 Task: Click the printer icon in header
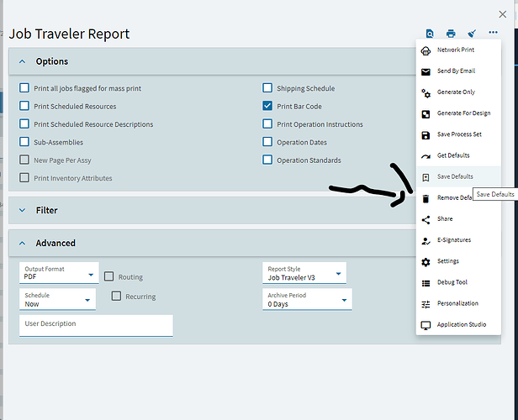[451, 34]
